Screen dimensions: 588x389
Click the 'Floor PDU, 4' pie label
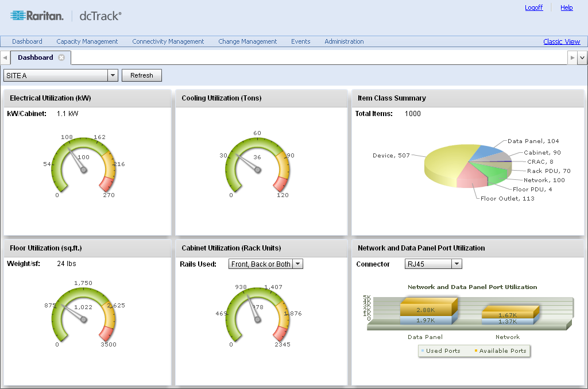pyautogui.click(x=532, y=189)
